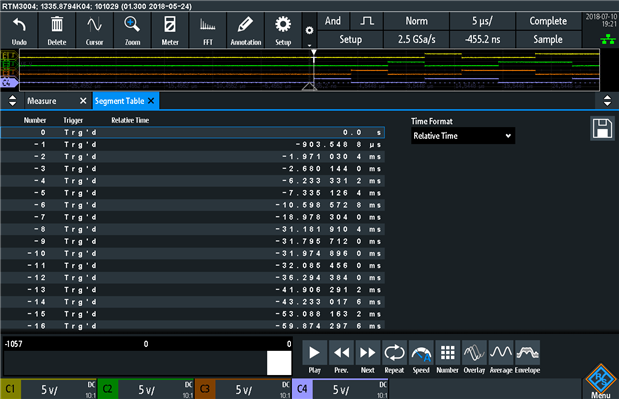The height and width of the screenshot is (399, 619).
Task: Click the green network status icon
Action: pyautogui.click(x=608, y=39)
